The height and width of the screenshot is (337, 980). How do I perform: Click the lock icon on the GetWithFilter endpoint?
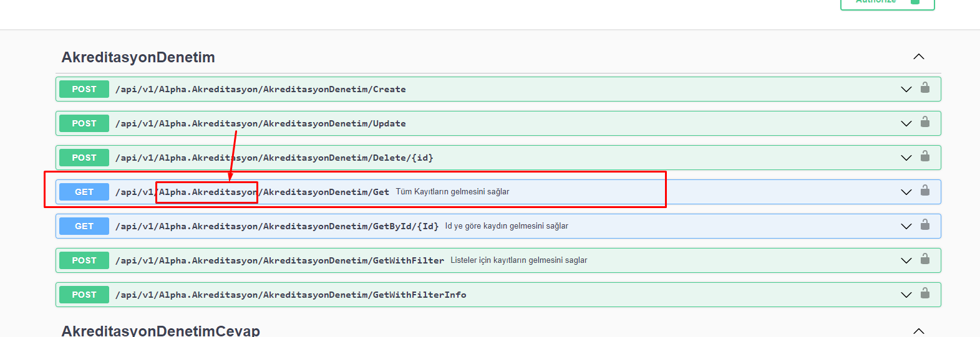tap(925, 259)
